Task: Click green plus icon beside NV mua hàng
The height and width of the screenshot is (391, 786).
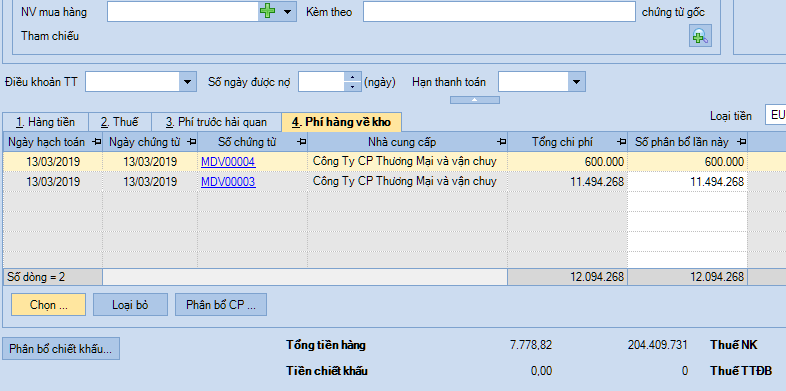Action: point(268,12)
